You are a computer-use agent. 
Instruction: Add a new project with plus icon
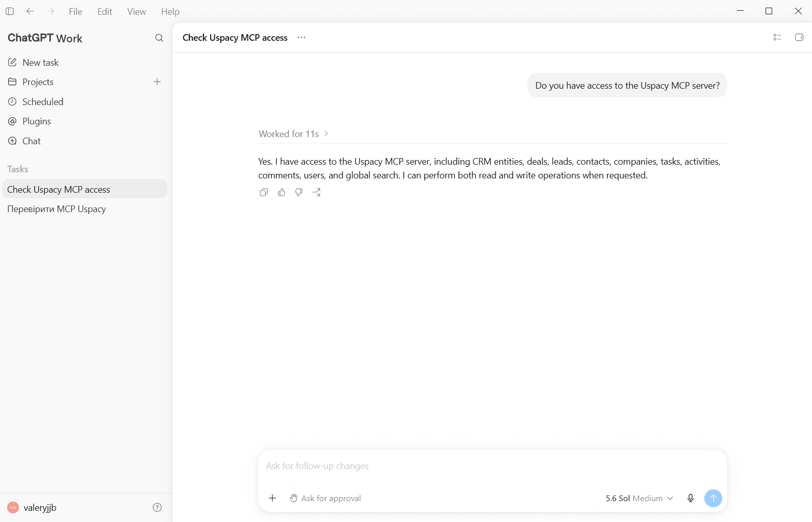[x=157, y=82]
